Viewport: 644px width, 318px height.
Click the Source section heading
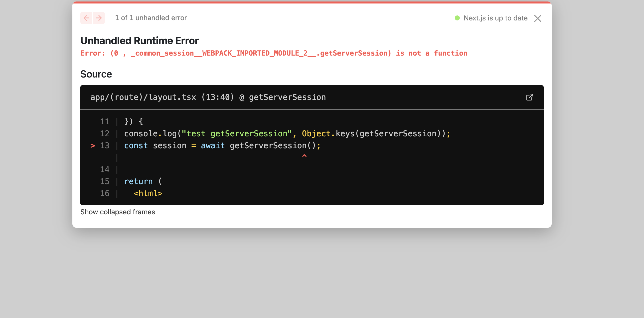[96, 74]
